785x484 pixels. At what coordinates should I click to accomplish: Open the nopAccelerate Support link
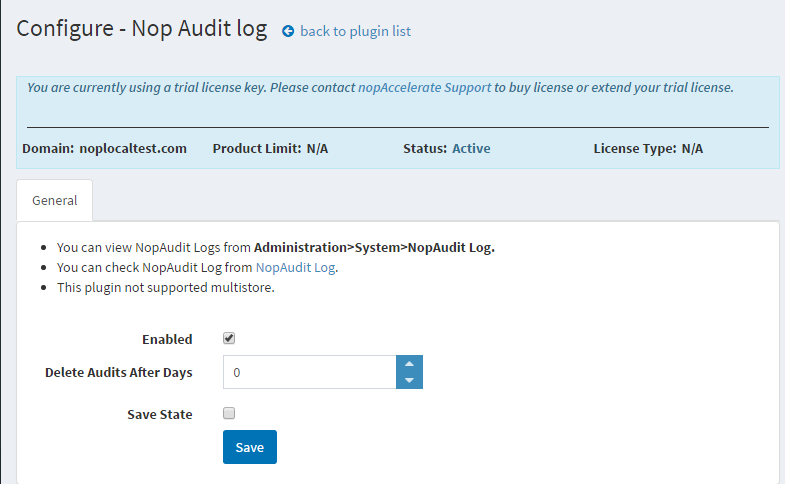click(x=424, y=87)
